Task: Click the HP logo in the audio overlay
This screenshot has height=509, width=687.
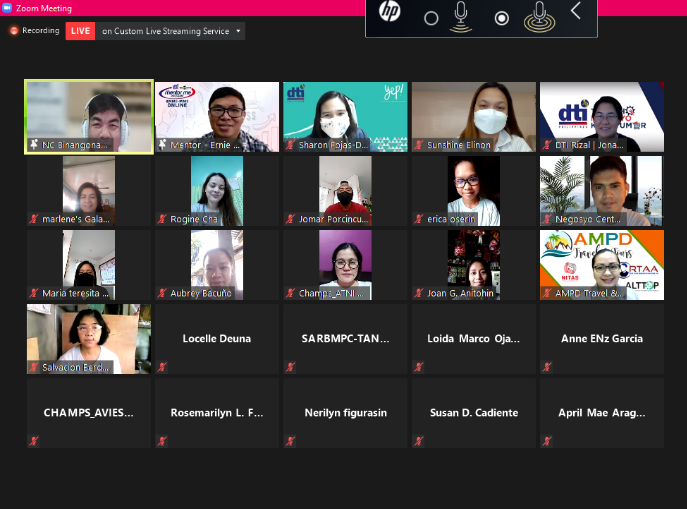Action: point(389,13)
